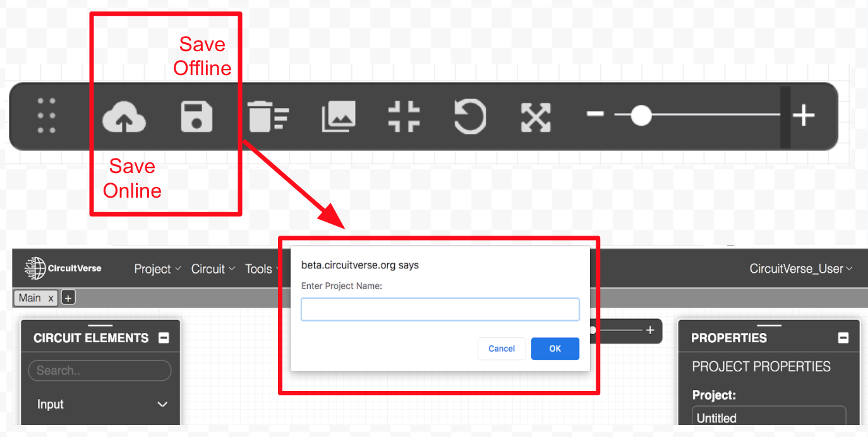Click the Fit to screen icon
Viewport: 868px width, 437px height.
404,117
